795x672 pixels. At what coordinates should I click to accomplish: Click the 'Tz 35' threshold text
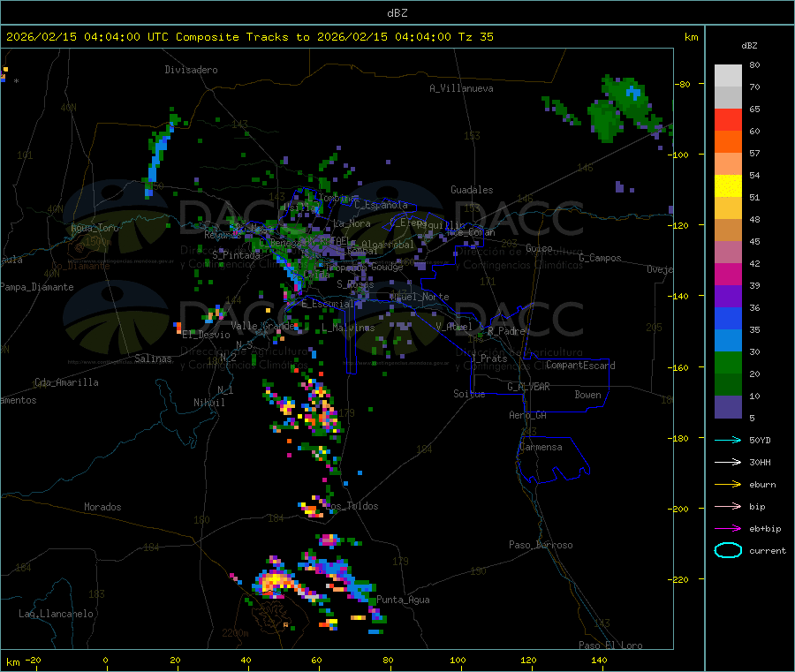coord(475,37)
